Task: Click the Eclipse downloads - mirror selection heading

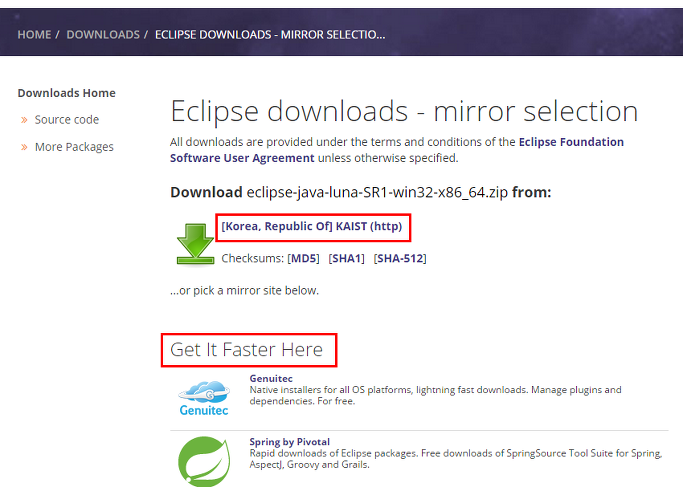Action: [404, 112]
